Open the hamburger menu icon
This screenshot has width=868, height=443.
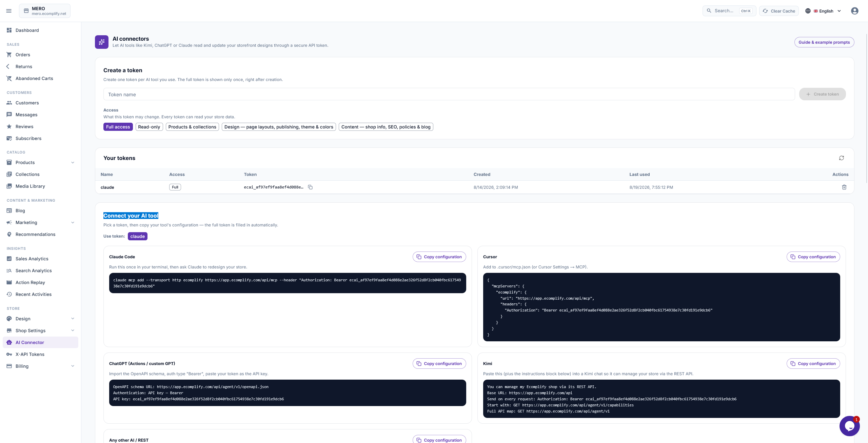point(9,11)
